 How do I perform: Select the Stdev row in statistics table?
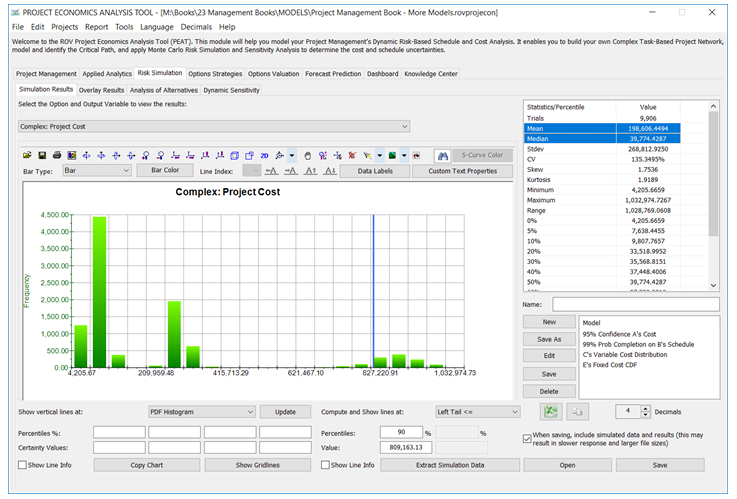pyautogui.click(x=602, y=149)
